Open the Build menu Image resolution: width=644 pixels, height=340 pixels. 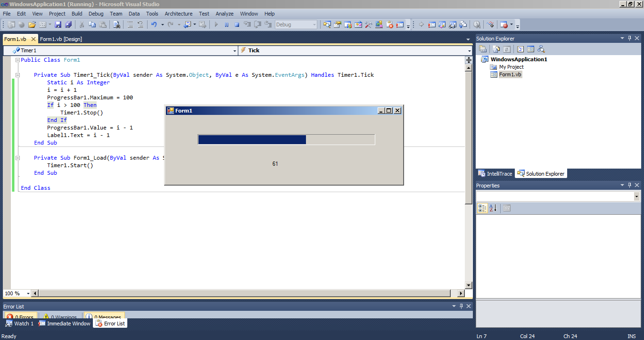coord(77,13)
